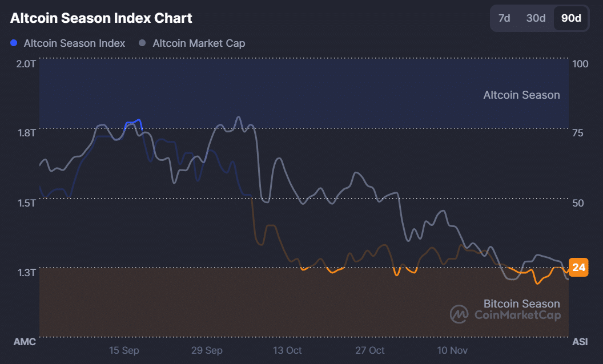The width and height of the screenshot is (603, 364).
Task: Toggle the blue Altcoin Season Index dot
Action: [x=14, y=43]
